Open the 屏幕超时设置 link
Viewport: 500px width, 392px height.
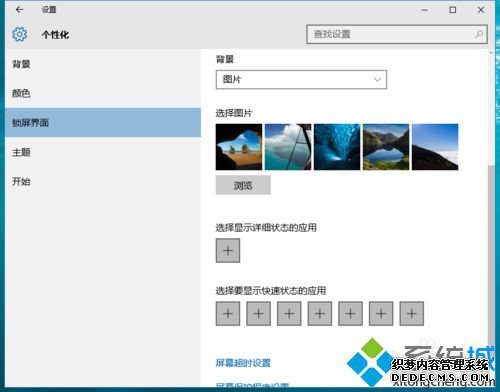(243, 363)
